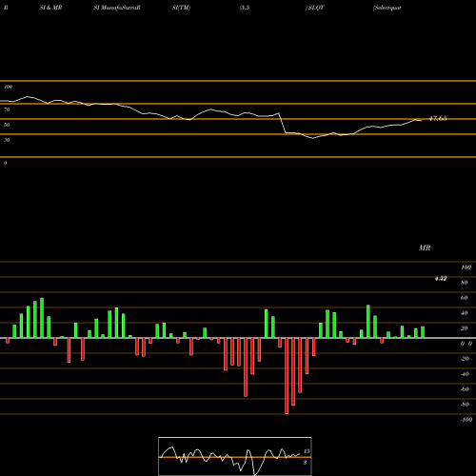
Task: Click the SLQT ticker symbol text
Action: pyautogui.click(x=316, y=8)
